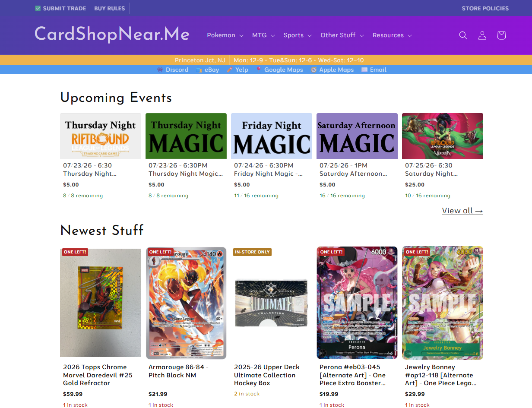This screenshot has width=532, height=408.
Task: Click the eBay icon in the link bar
Action: [x=199, y=70]
